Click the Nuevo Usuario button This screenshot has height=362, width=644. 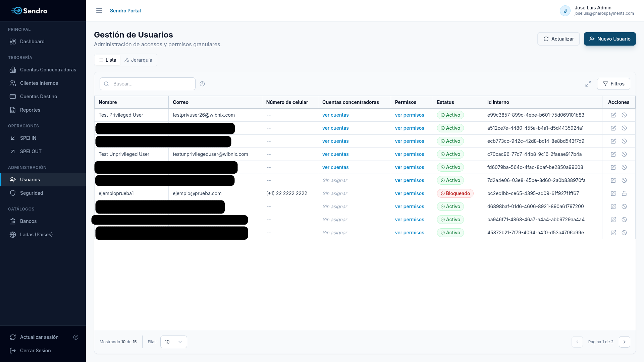[x=610, y=39]
